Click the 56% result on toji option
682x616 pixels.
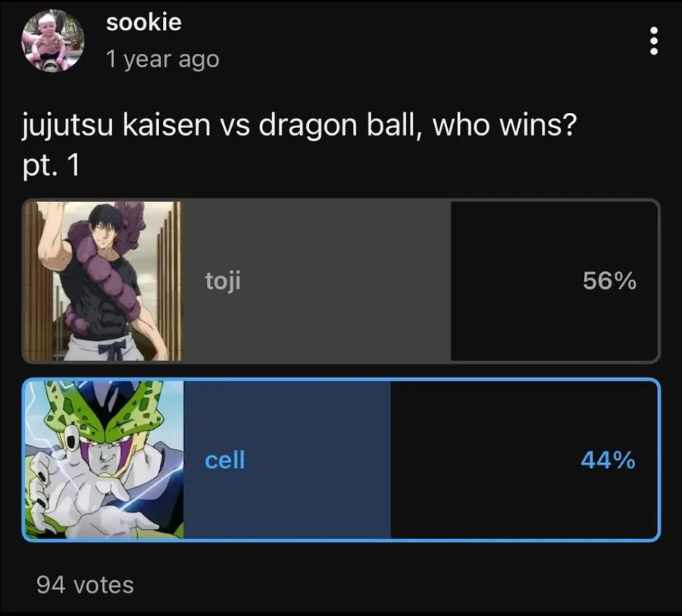[609, 280]
